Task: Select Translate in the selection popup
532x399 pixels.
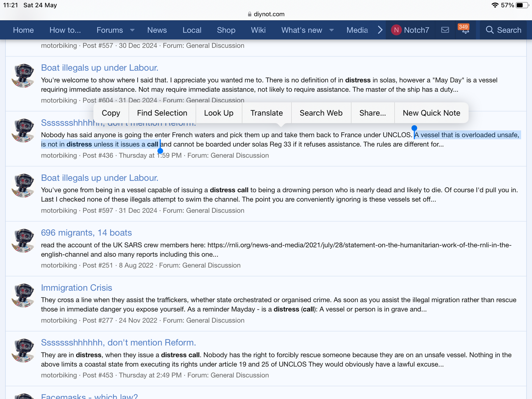Action: coord(266,113)
